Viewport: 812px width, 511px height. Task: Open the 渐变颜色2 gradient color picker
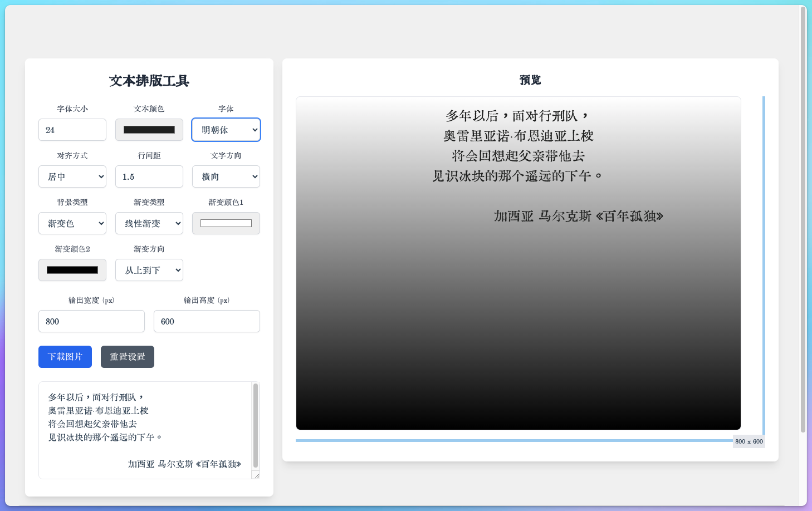[72, 270]
